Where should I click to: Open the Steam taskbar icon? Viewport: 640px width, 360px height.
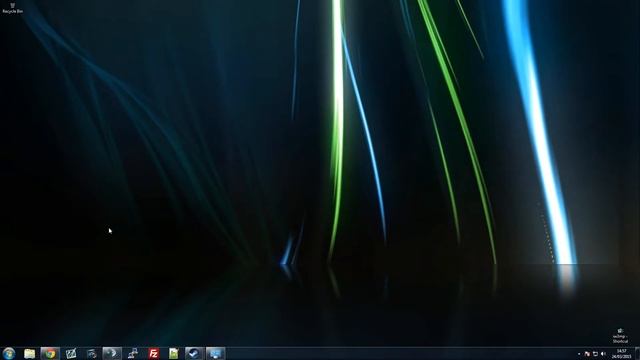click(194, 353)
